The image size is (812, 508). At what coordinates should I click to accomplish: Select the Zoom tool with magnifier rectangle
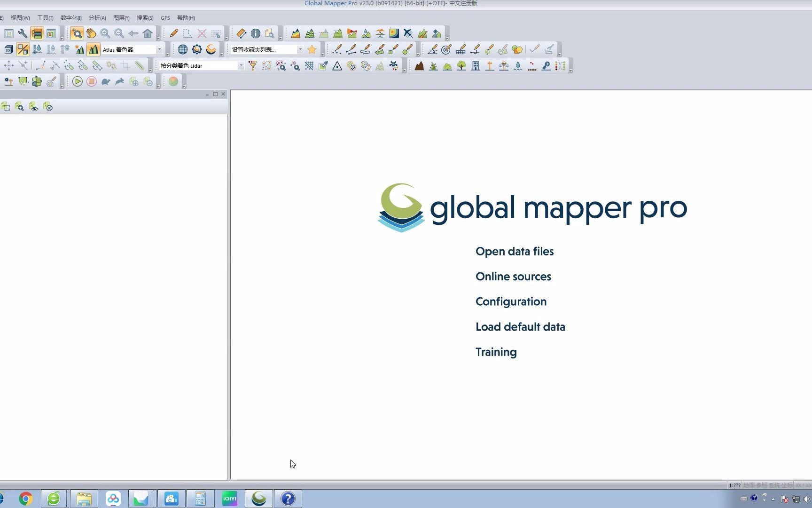point(77,33)
